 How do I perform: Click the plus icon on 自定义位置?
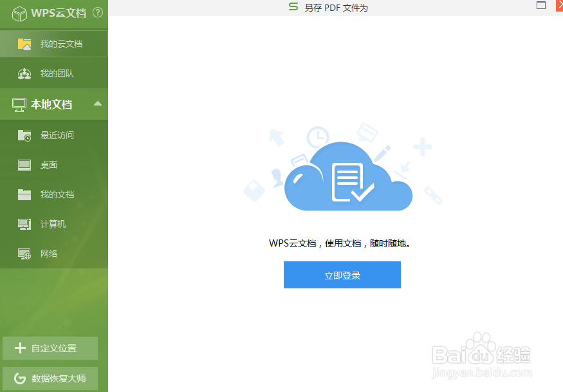click(x=20, y=348)
